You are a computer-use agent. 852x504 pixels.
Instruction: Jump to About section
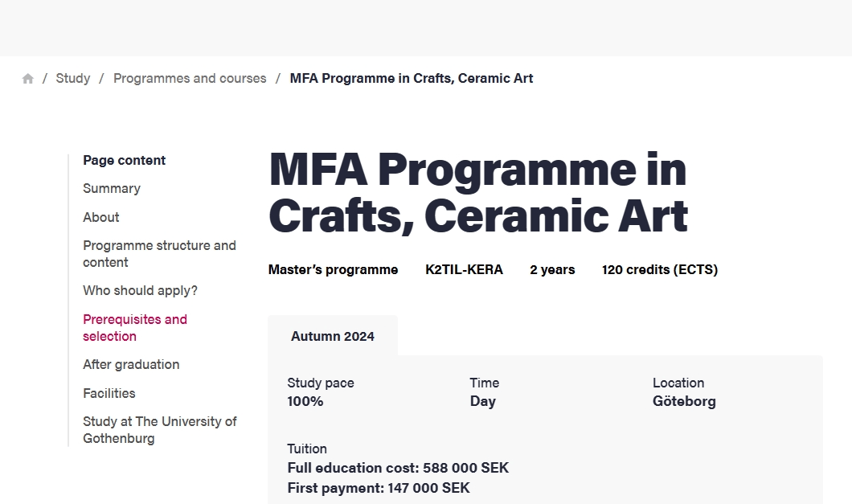(101, 217)
